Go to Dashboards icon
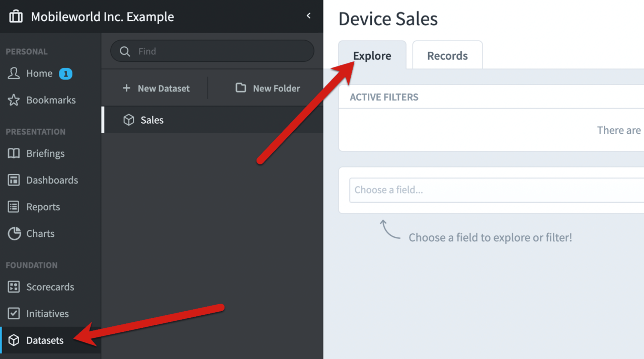The width and height of the screenshot is (644, 359). 14,180
